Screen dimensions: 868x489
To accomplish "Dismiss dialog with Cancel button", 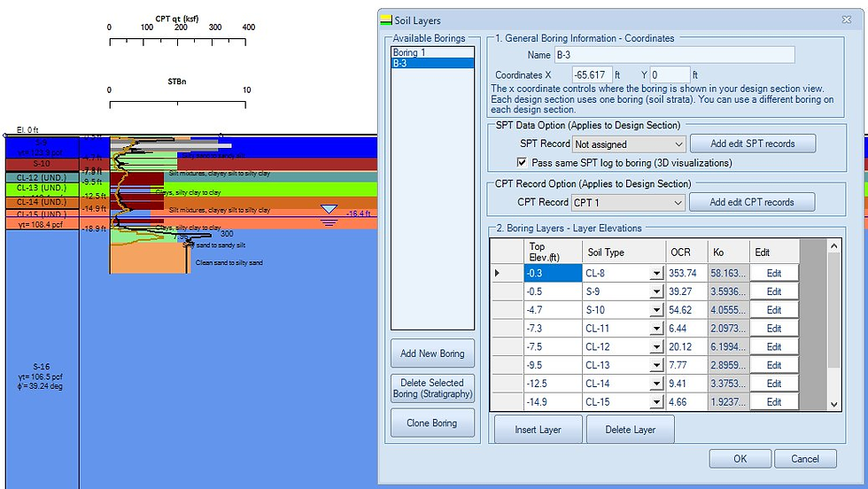I will [805, 459].
